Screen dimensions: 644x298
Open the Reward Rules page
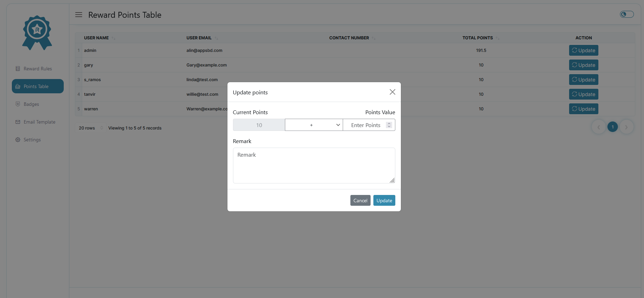pyautogui.click(x=38, y=69)
